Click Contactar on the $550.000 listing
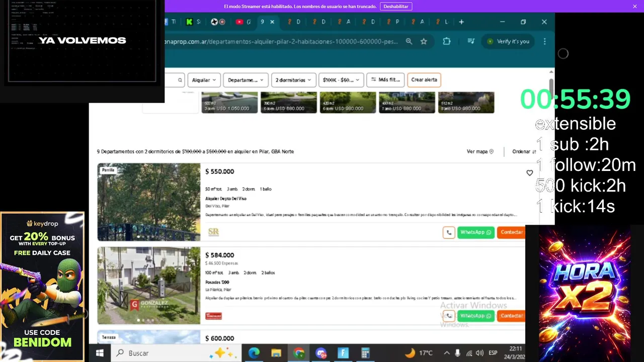 [511, 232]
